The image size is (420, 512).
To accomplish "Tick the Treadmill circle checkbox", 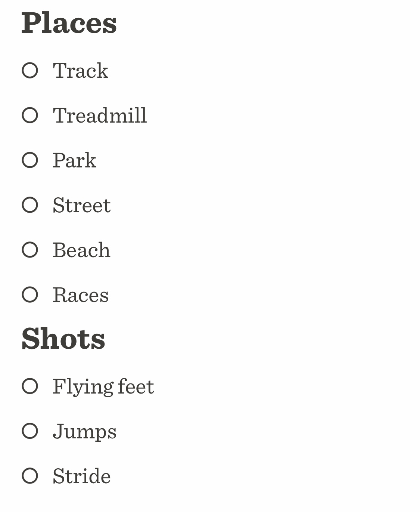I will pyautogui.click(x=30, y=115).
